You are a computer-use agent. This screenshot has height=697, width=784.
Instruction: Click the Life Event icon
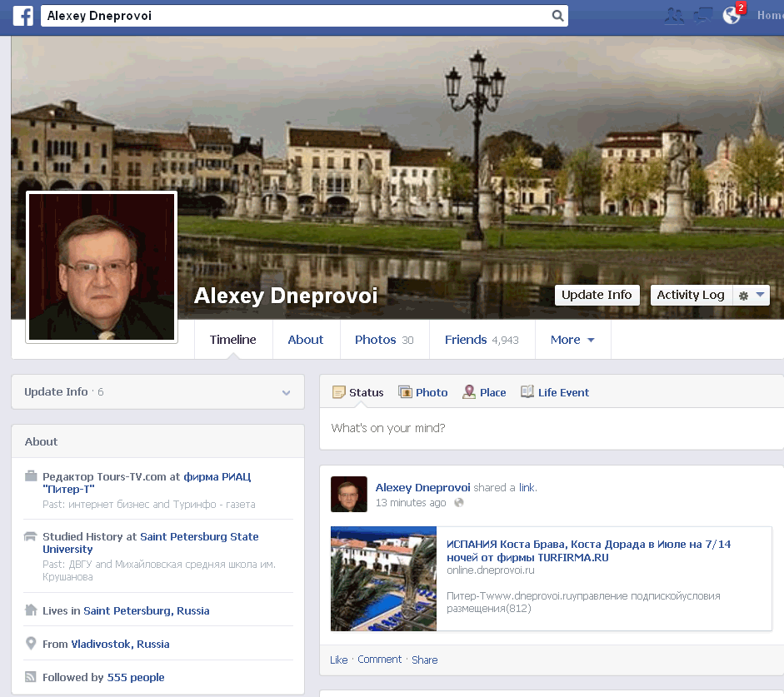coord(527,392)
